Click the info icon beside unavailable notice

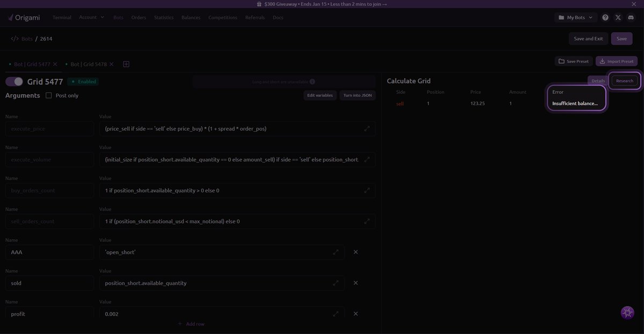tap(312, 81)
